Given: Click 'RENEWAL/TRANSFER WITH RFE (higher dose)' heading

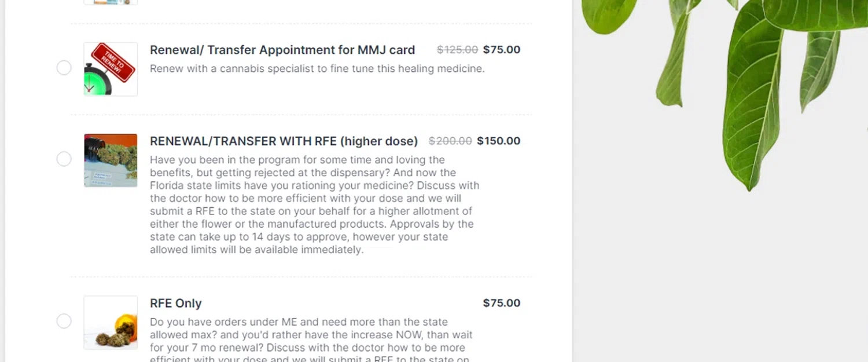Looking at the screenshot, I should pos(284,141).
